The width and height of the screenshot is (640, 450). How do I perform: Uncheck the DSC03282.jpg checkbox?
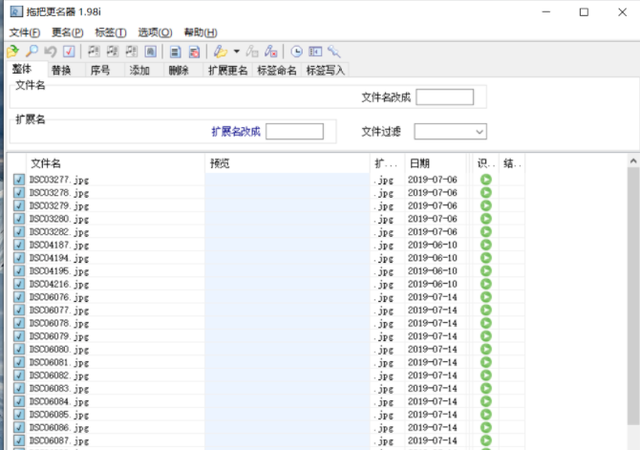pyautogui.click(x=19, y=232)
